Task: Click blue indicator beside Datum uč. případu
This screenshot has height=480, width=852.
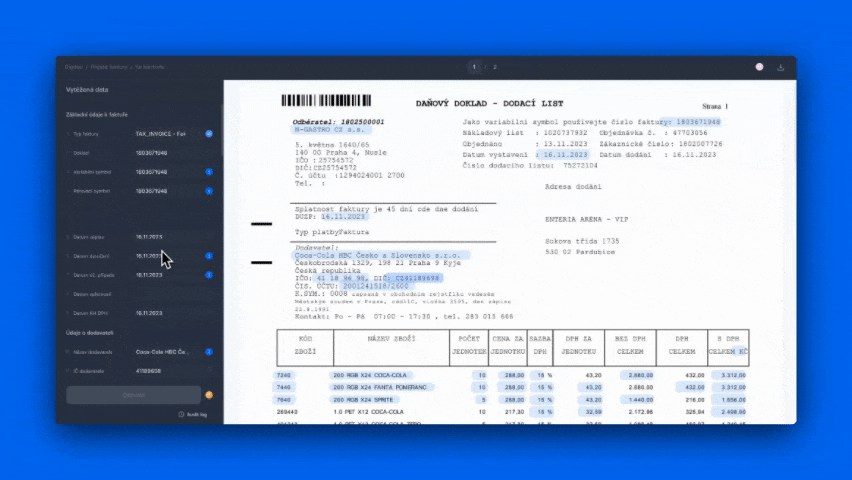Action: 209,275
